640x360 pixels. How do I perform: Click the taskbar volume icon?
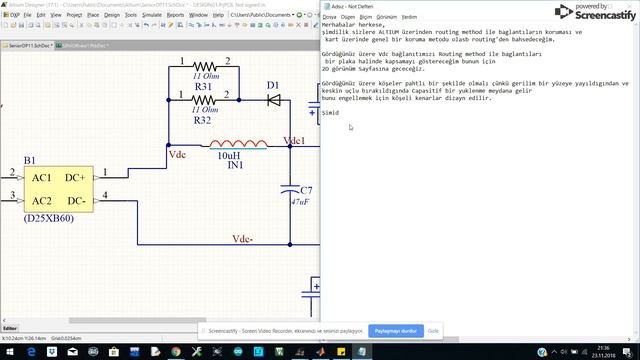(564, 352)
